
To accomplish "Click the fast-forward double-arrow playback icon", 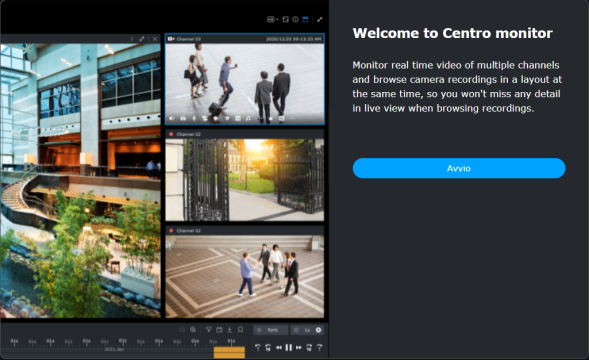I will 299,348.
